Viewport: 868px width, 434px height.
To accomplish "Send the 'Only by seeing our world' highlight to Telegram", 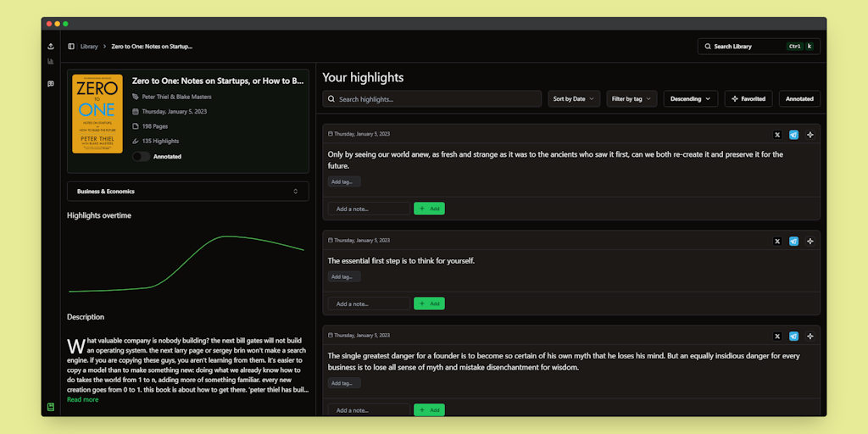I will (793, 135).
